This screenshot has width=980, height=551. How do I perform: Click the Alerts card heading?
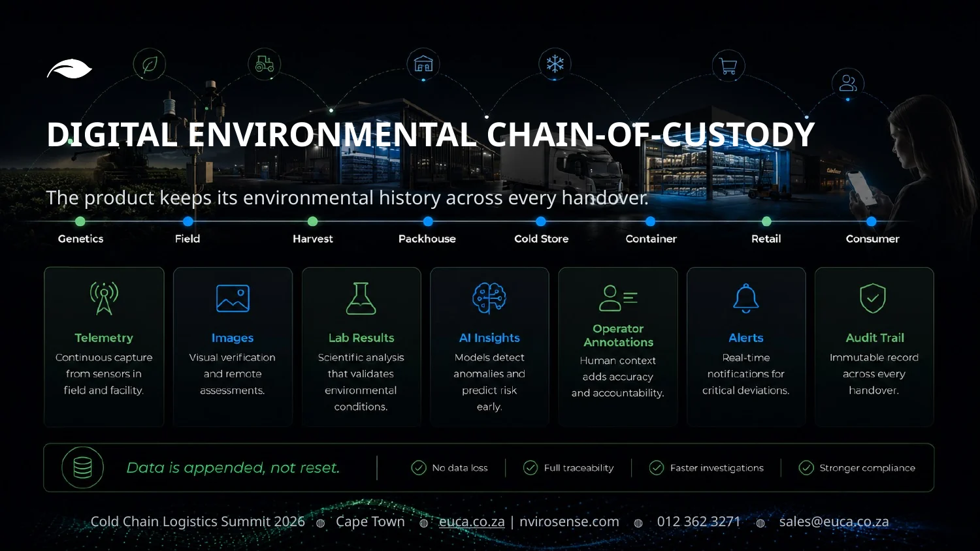pyautogui.click(x=746, y=338)
